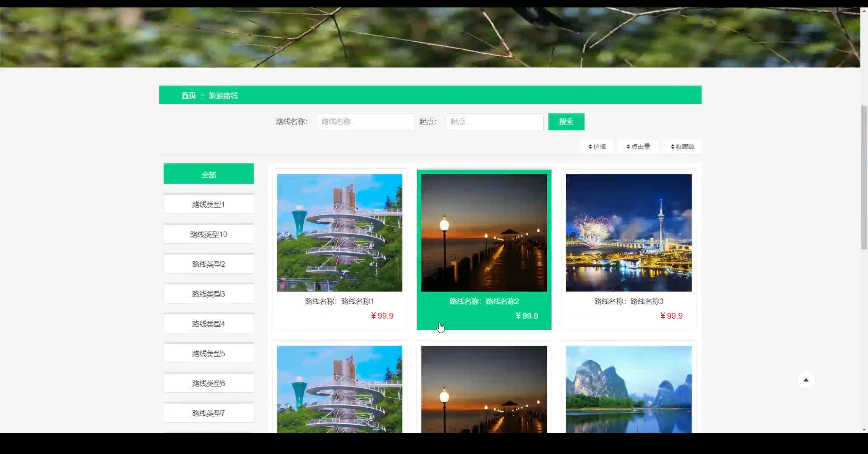This screenshot has width=868, height=454.
Task: Sort routes by 点击量
Action: 638,147
